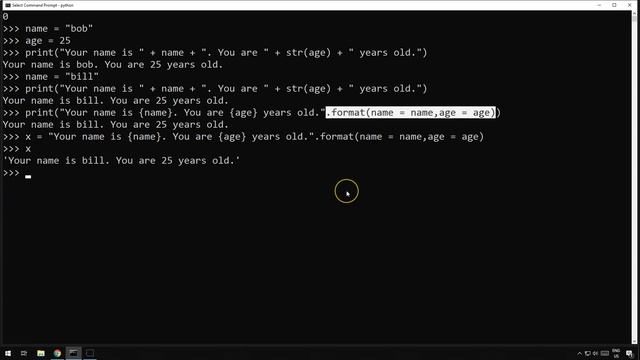Open File Explorer from the taskbar
This screenshot has width=640, height=360.
coord(41,353)
